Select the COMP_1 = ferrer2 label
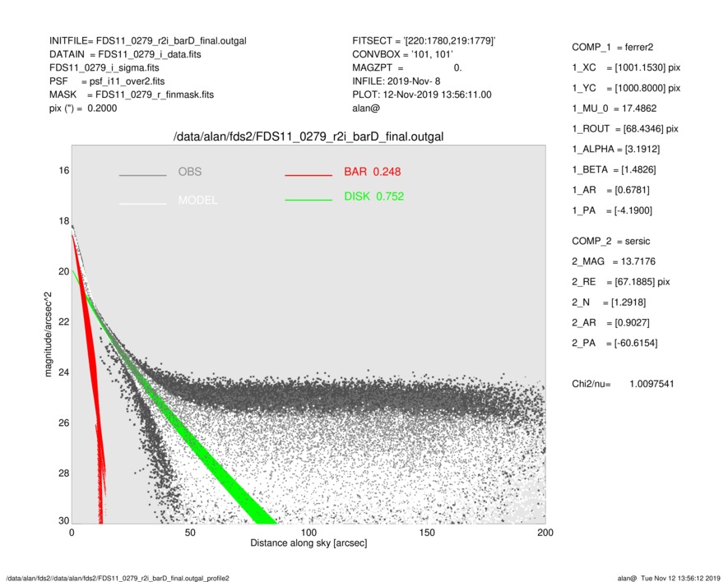 pos(612,48)
